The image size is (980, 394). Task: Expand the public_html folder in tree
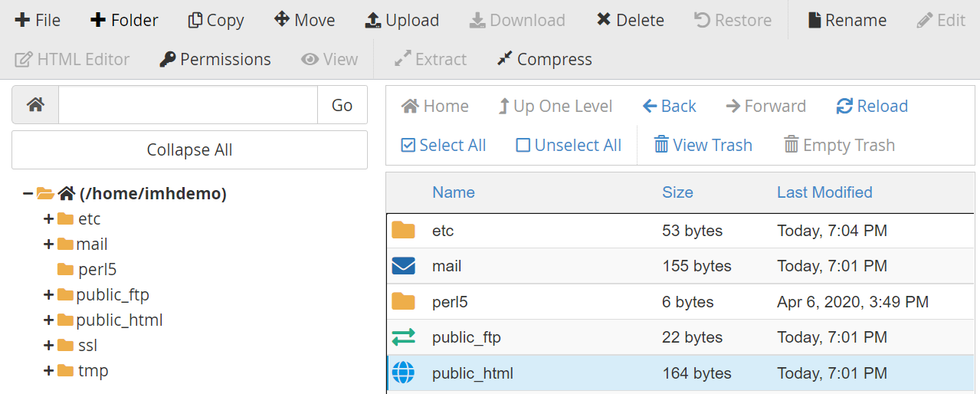click(48, 320)
